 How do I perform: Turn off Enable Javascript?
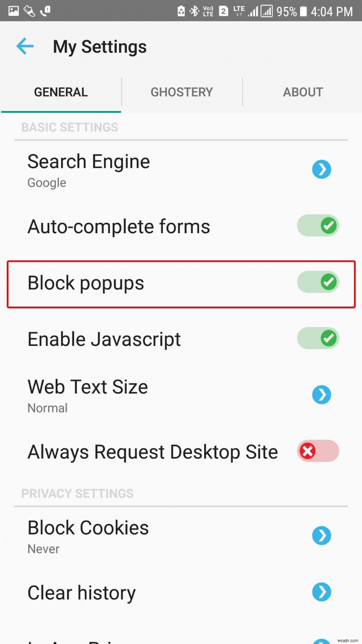pyautogui.click(x=318, y=338)
